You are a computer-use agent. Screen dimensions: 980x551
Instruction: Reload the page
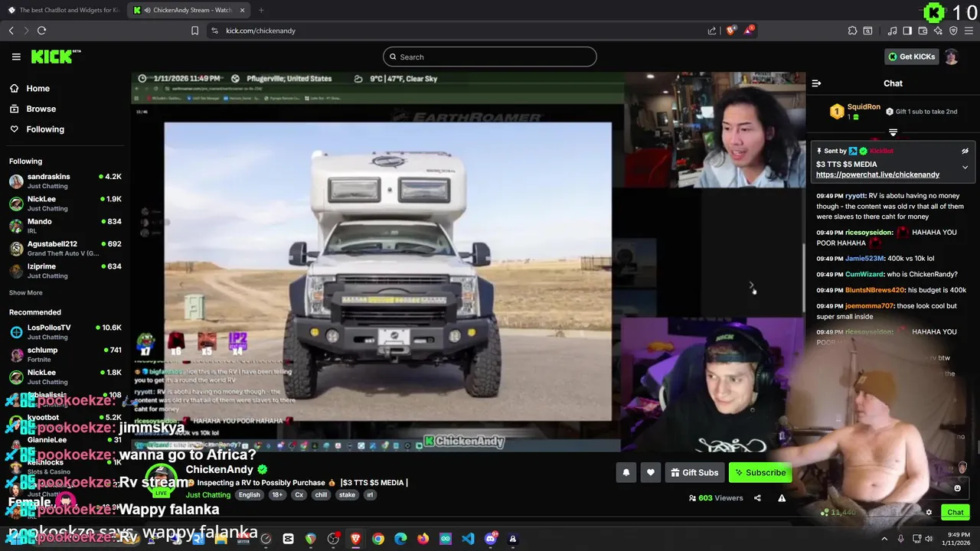click(x=41, y=31)
